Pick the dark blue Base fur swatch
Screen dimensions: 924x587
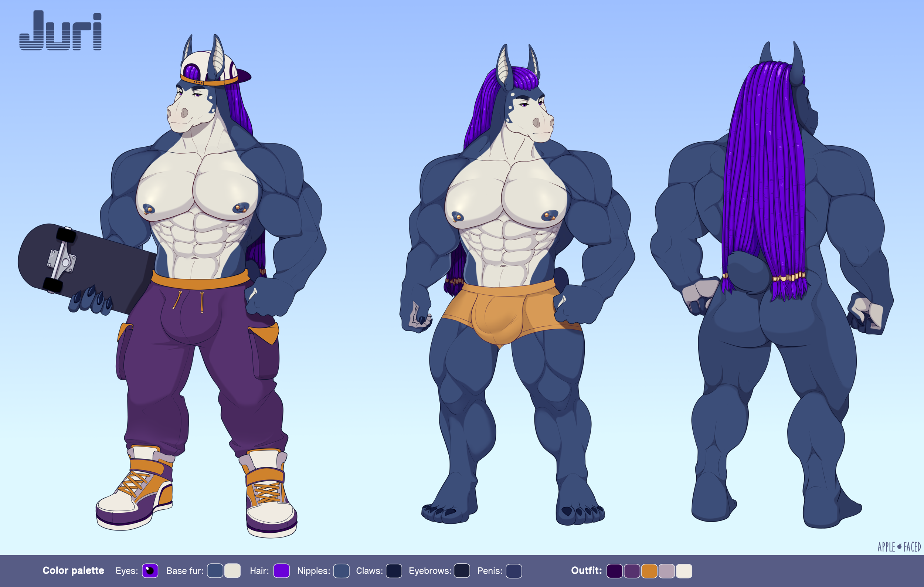click(x=215, y=570)
